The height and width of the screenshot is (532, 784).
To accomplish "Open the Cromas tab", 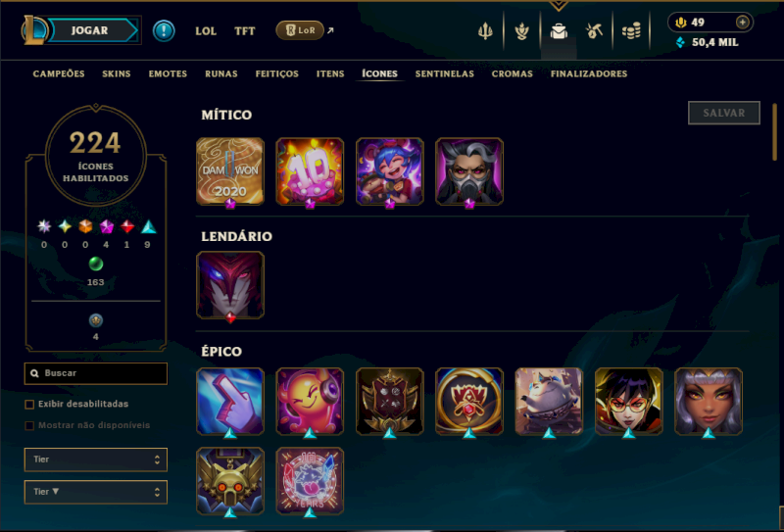I will 512,74.
